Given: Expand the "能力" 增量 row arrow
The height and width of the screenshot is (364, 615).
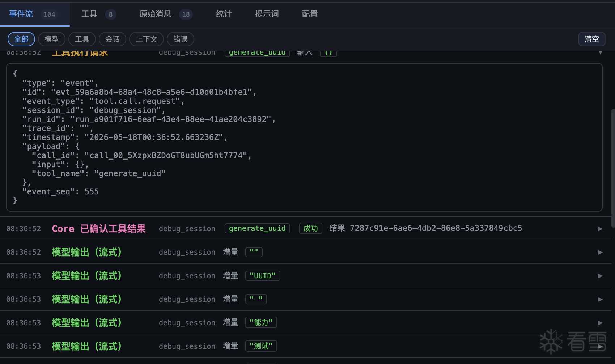Looking at the screenshot, I should coord(600,323).
